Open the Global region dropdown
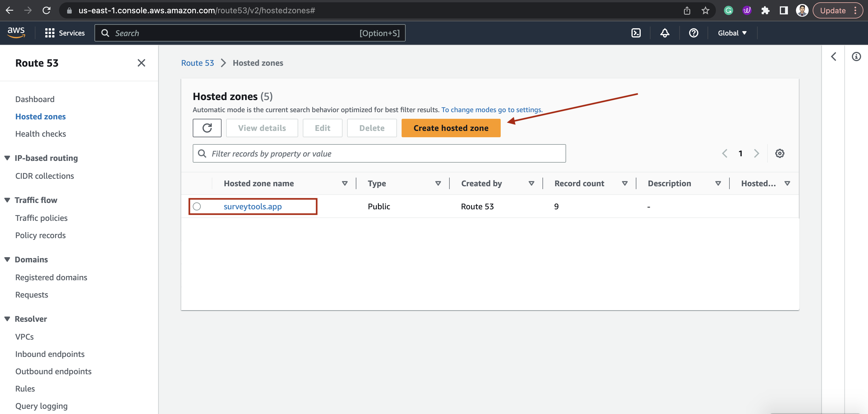This screenshot has height=414, width=868. (x=732, y=33)
